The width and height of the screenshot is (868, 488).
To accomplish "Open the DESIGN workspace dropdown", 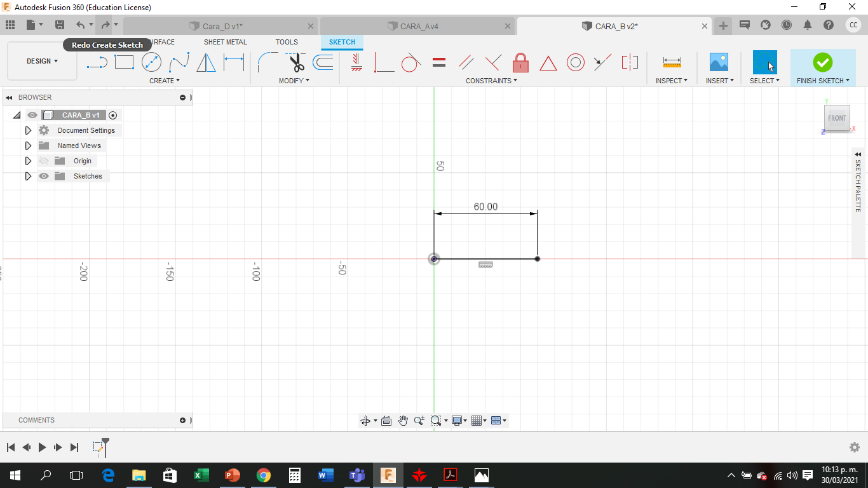I will tap(42, 61).
